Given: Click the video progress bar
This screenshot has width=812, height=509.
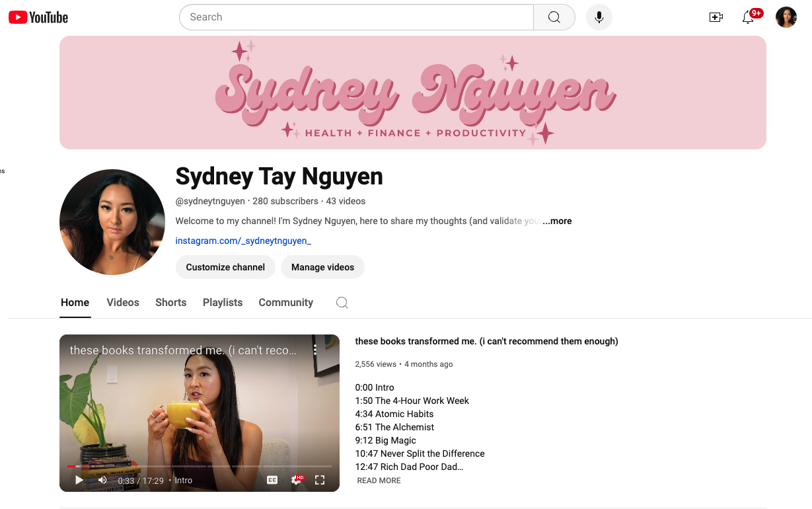Looking at the screenshot, I should 198,467.
